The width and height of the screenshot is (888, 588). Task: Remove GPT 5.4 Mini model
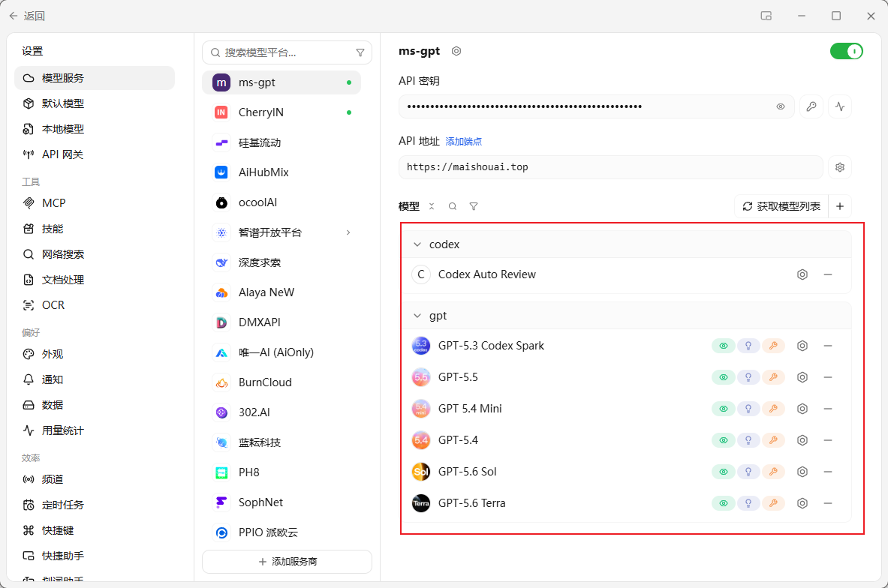(828, 409)
